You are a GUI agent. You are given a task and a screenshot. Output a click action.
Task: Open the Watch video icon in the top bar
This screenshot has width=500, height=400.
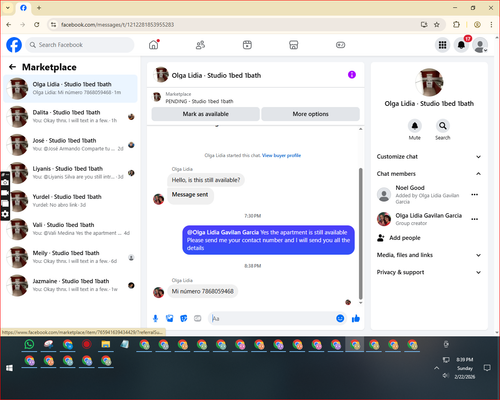coord(247,45)
